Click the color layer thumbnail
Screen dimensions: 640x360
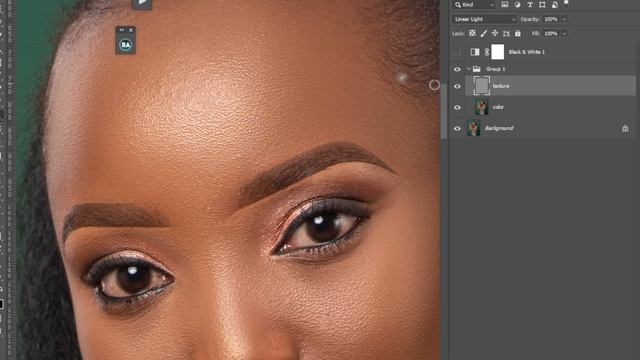coord(482,107)
